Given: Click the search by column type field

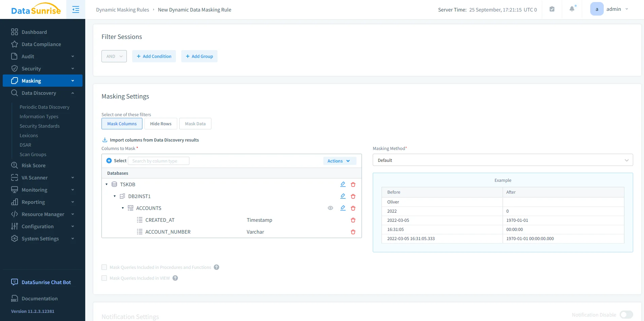Looking at the screenshot, I should tap(158, 160).
